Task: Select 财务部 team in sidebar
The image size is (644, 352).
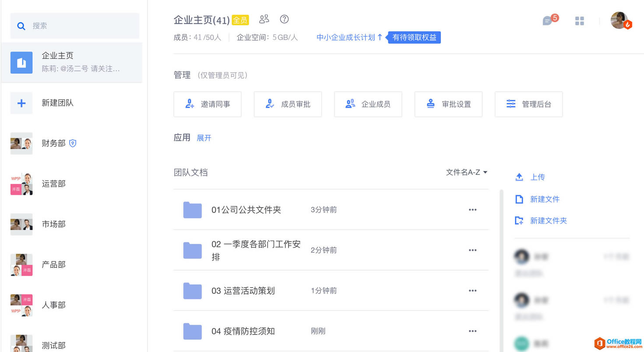Action: [53, 144]
